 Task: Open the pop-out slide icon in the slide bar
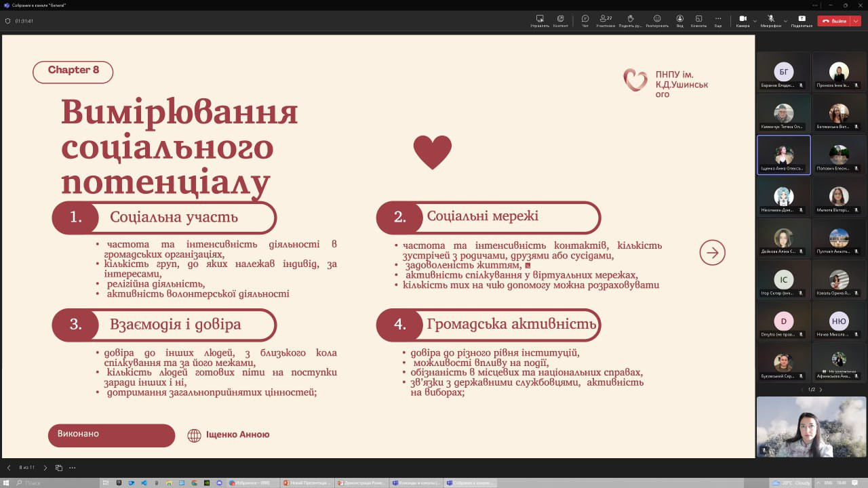[59, 468]
